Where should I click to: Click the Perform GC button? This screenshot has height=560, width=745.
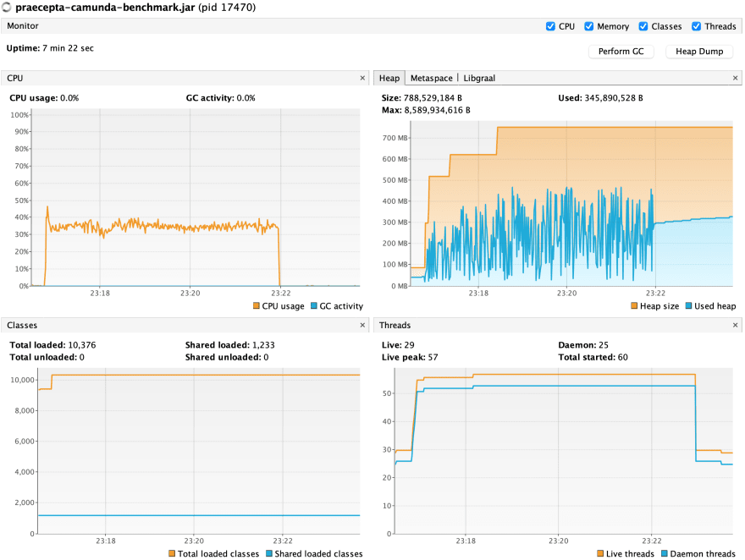tap(621, 52)
